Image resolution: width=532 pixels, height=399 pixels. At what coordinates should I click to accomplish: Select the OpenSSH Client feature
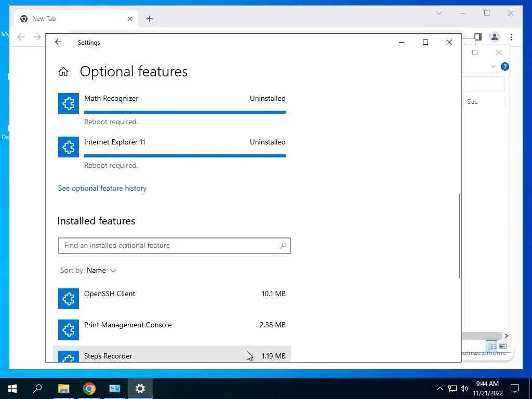pos(172,299)
